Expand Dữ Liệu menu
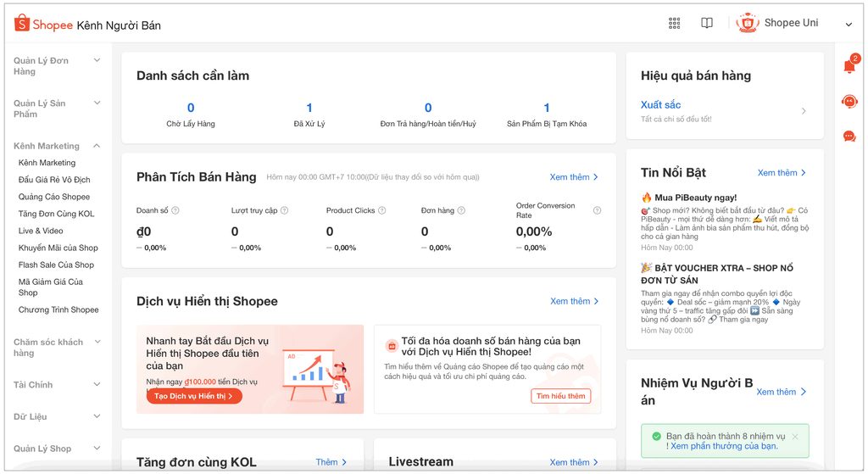The image size is (868, 474). point(97,416)
